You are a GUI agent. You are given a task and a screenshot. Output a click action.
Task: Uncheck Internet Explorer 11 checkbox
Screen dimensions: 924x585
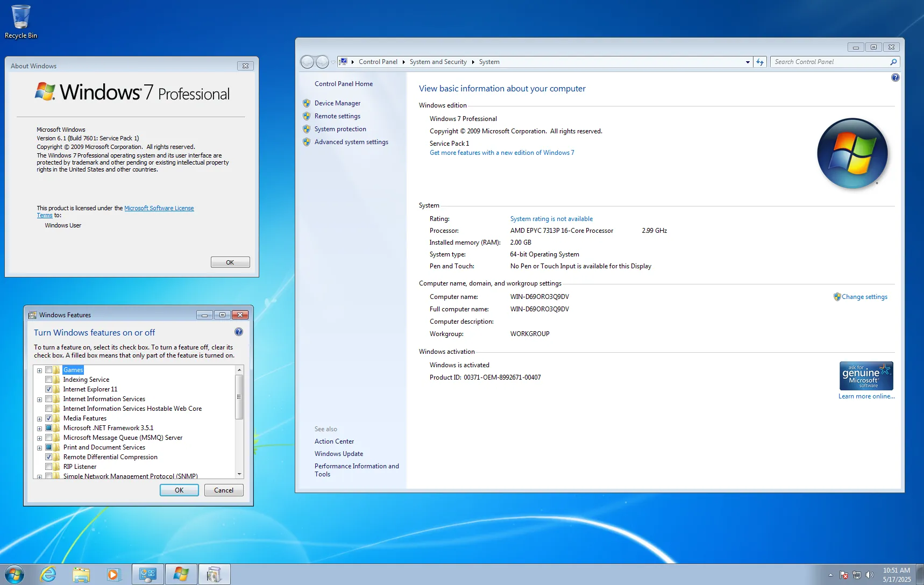pos(49,389)
